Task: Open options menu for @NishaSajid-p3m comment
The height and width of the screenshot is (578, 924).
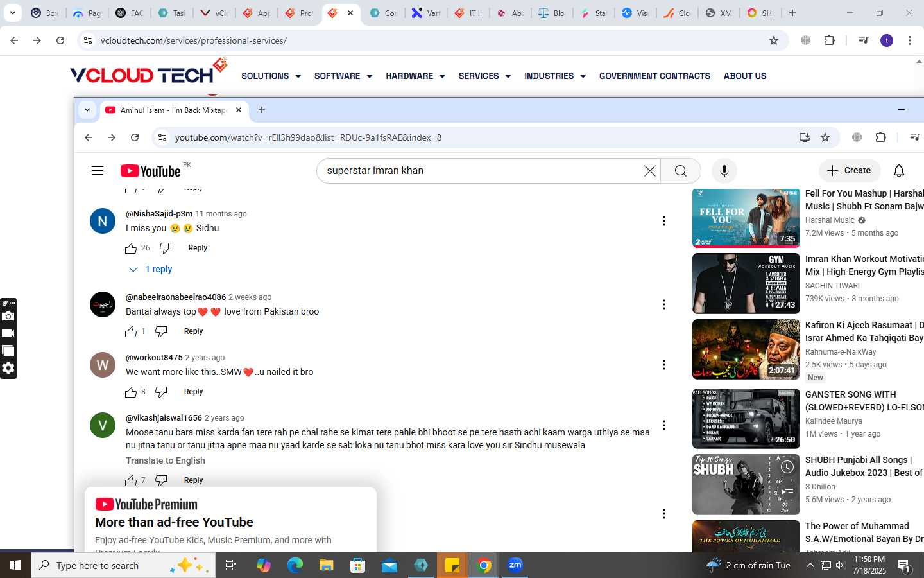Action: 664,221
